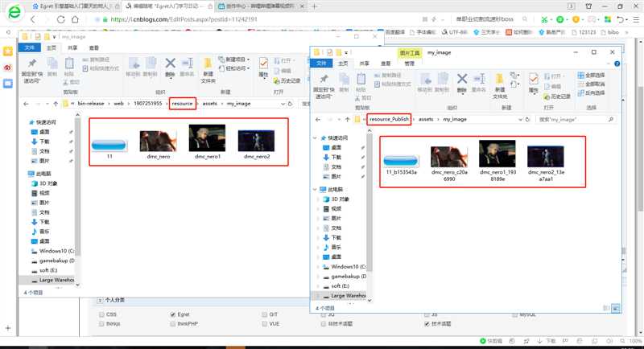Check the MySQL category checkbox
The width and height of the screenshot is (644, 349).
(514, 314)
